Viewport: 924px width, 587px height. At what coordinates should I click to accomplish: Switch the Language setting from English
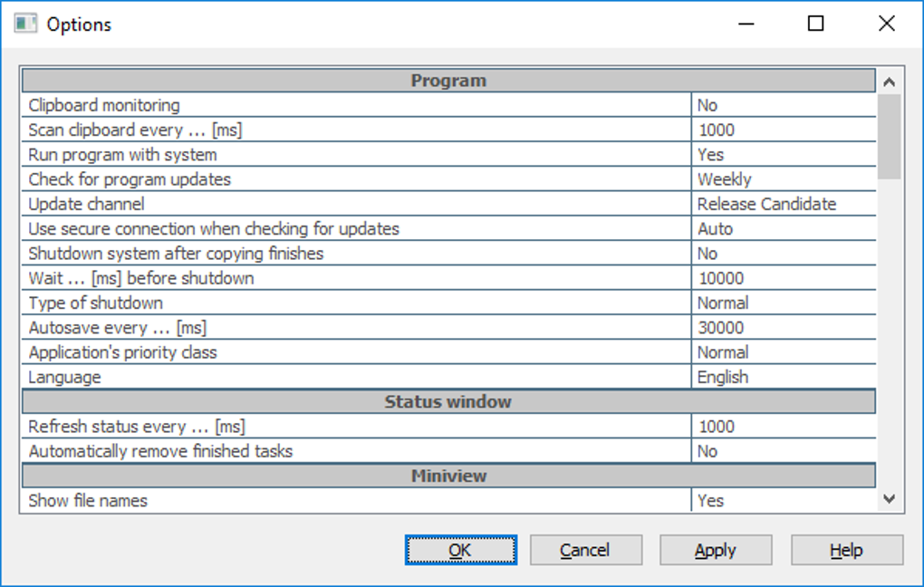pos(784,377)
